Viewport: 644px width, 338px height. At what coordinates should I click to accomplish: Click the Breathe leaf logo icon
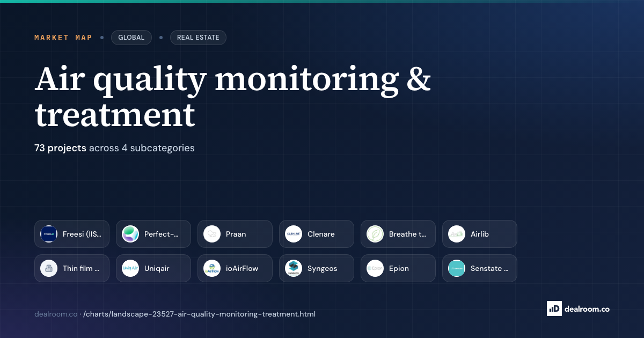375,234
